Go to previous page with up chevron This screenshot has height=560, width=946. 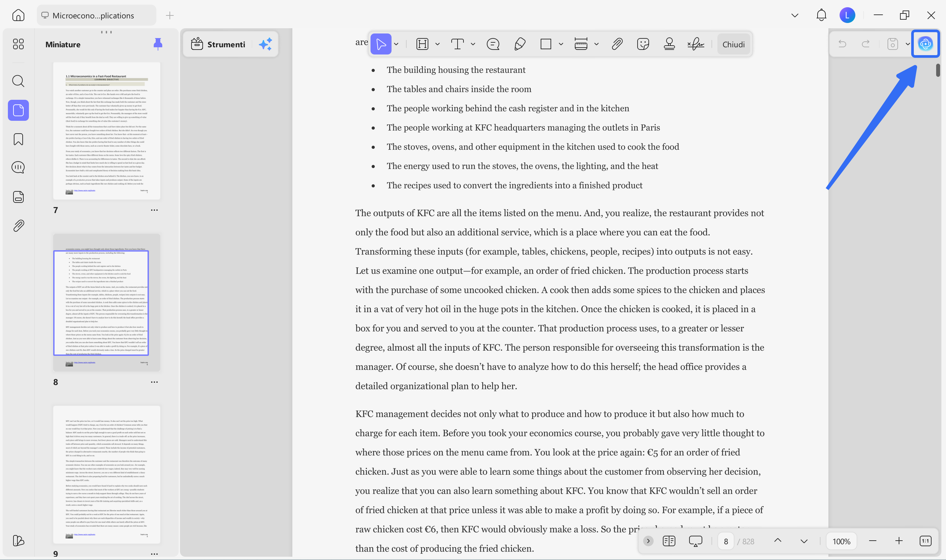[x=777, y=541]
